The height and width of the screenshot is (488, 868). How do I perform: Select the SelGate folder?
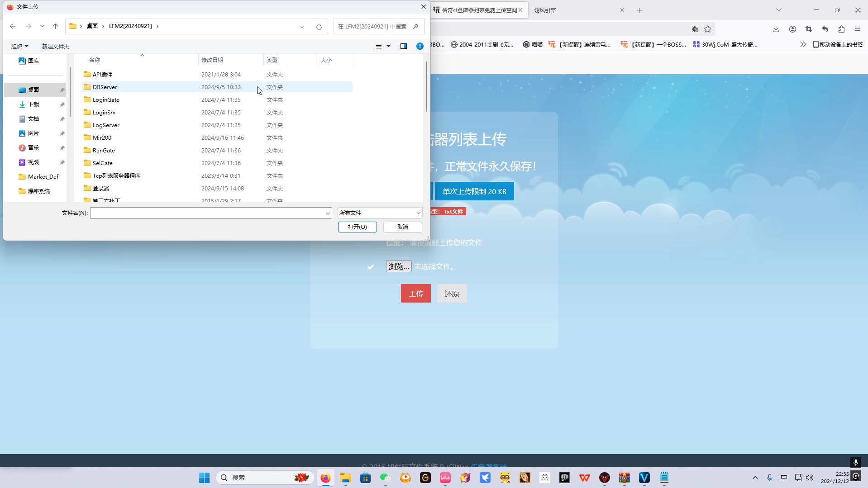click(217, 163)
